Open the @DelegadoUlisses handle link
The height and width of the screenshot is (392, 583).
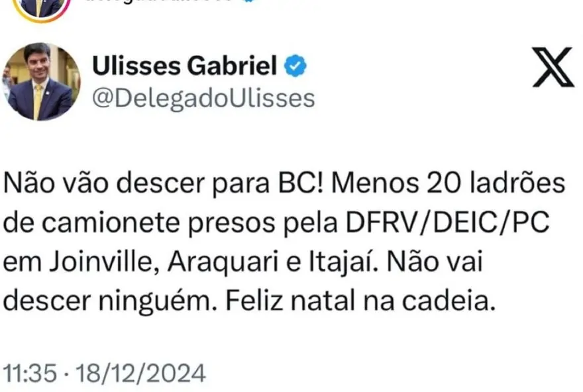click(x=203, y=97)
